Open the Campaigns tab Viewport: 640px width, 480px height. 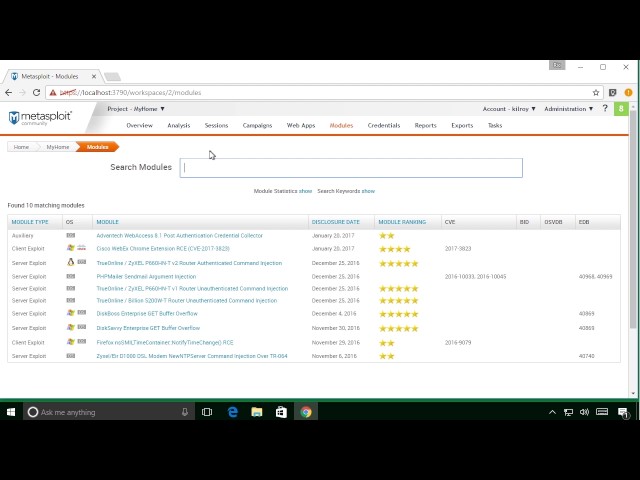pyautogui.click(x=257, y=125)
